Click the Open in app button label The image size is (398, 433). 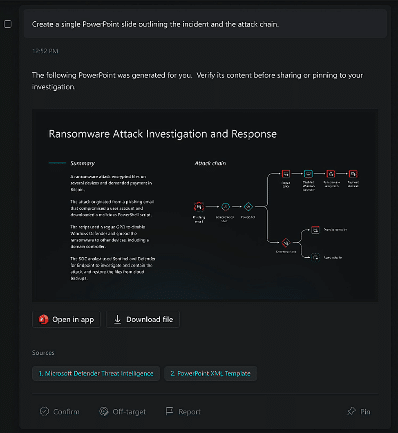[73, 319]
